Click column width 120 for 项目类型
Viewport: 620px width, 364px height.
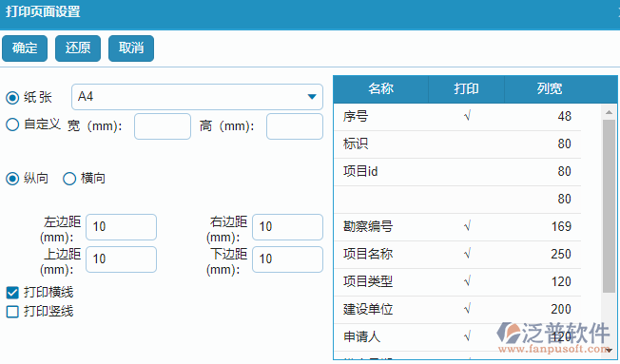561,282
